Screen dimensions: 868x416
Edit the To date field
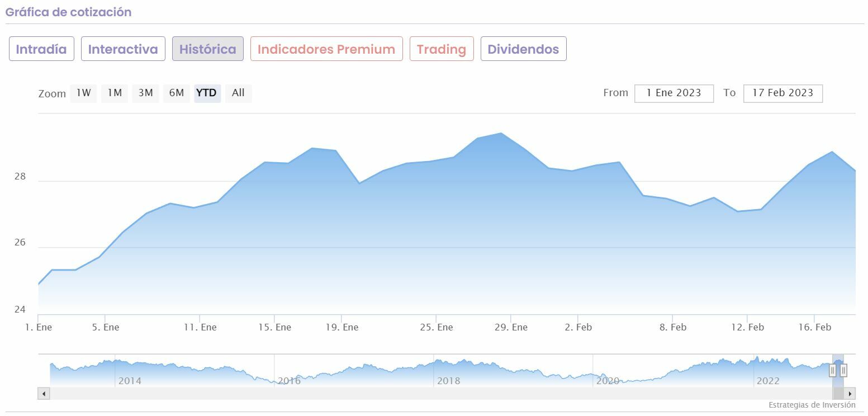click(x=782, y=93)
